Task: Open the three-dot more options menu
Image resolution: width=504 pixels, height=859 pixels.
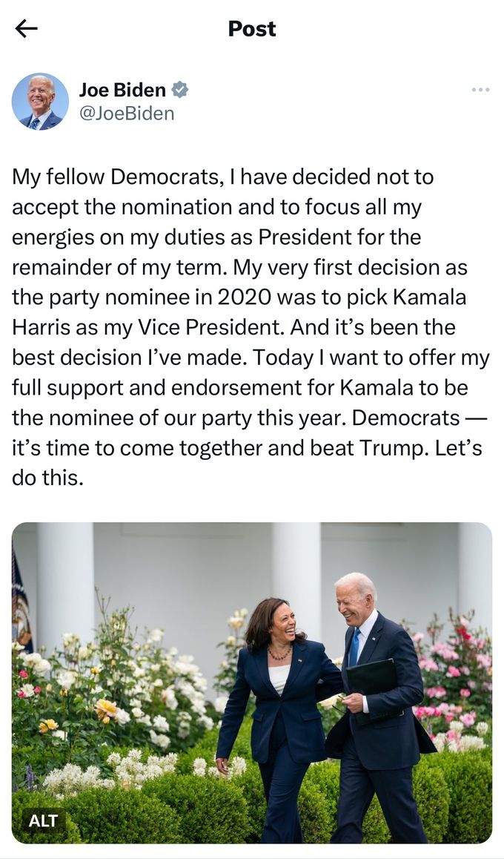Action: (x=480, y=90)
